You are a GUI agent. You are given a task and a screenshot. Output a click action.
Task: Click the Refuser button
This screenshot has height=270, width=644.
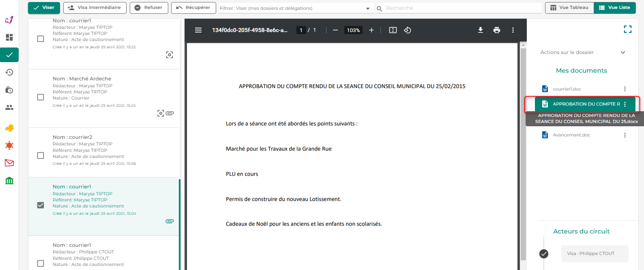tap(148, 8)
